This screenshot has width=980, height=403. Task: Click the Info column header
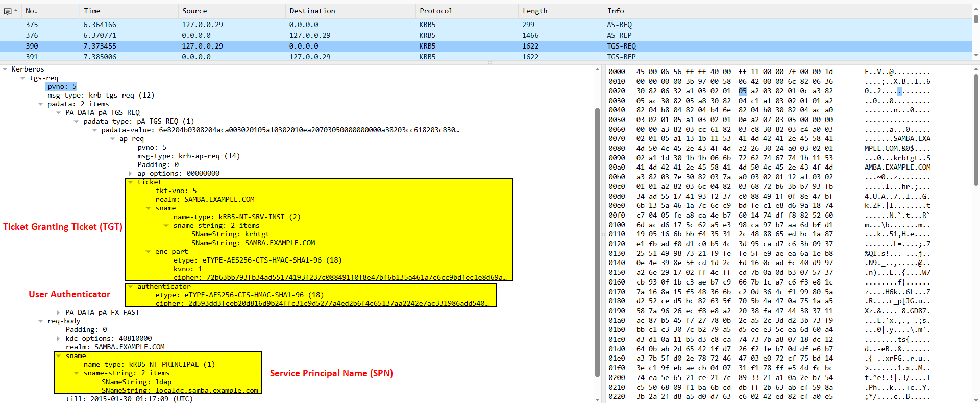pyautogui.click(x=616, y=11)
